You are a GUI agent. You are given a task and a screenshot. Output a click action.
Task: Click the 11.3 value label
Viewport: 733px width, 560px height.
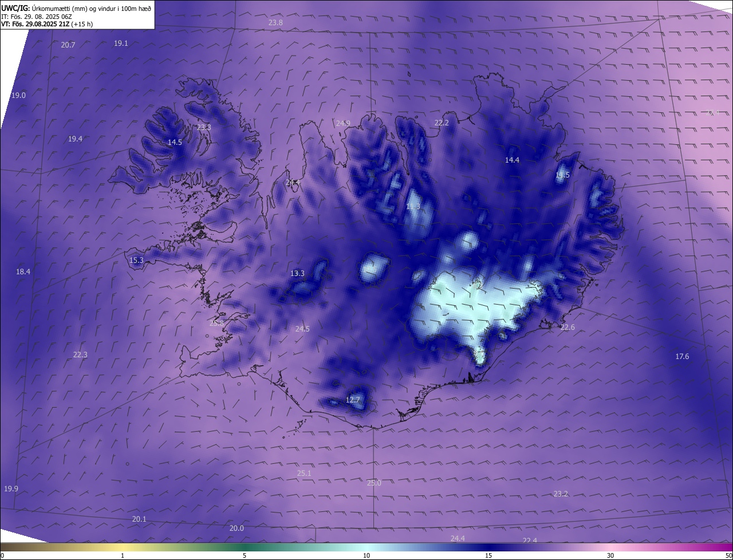tap(413, 206)
